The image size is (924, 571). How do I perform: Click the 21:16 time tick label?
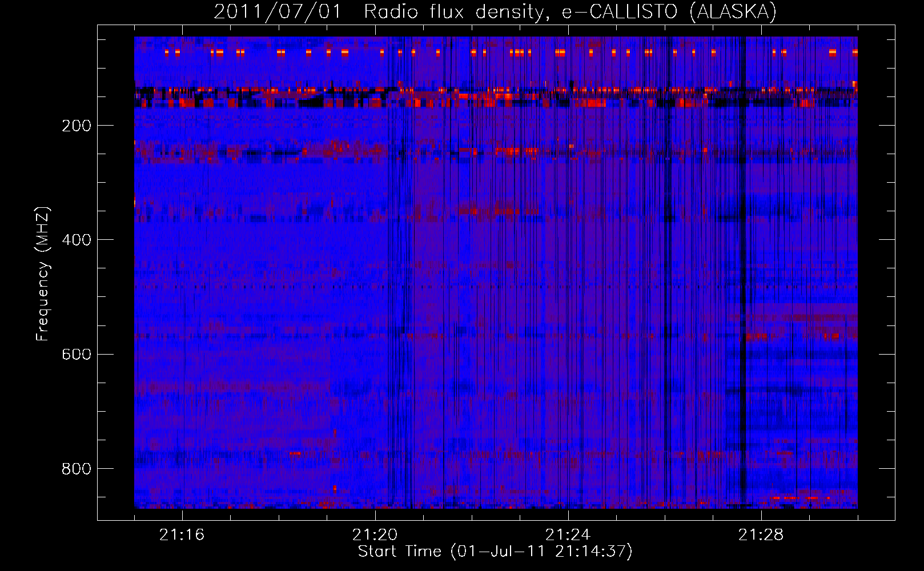tap(182, 534)
